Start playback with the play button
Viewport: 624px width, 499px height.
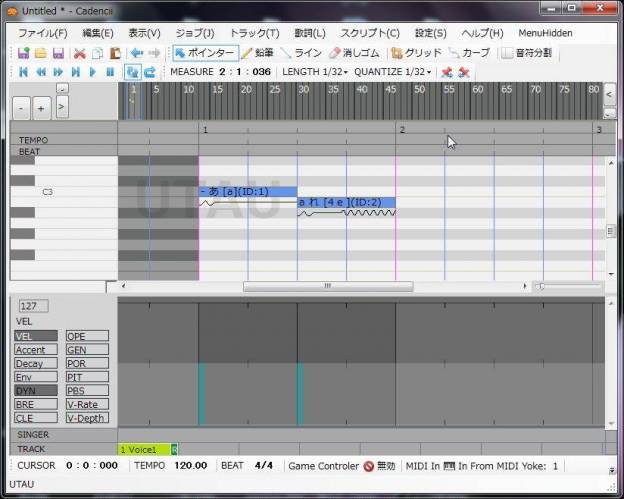[x=93, y=72]
